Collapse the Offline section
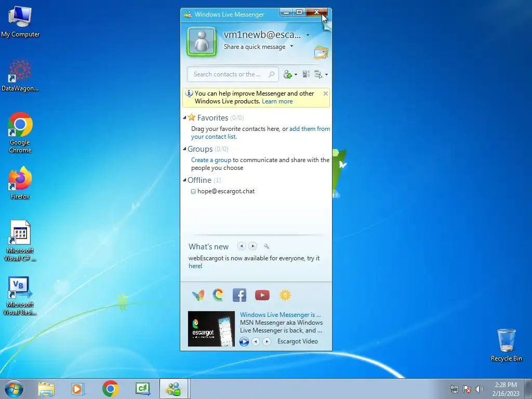 point(184,180)
